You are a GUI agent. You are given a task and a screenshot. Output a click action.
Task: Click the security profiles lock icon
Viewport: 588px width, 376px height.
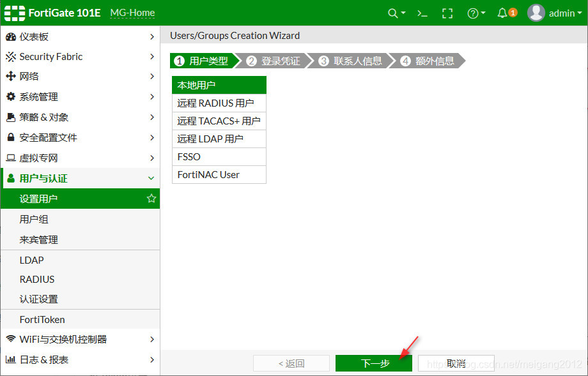11,137
